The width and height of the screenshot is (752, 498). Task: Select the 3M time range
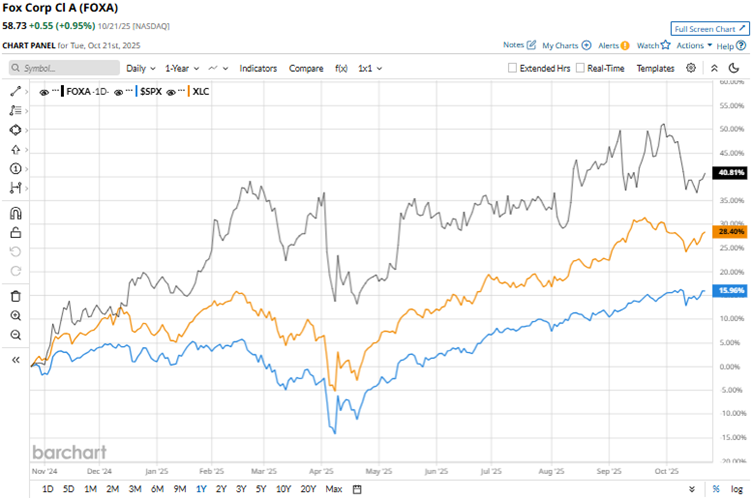click(x=135, y=489)
